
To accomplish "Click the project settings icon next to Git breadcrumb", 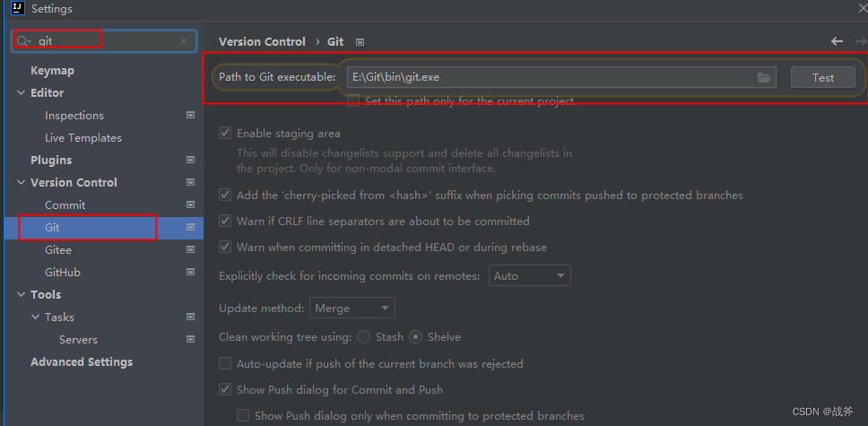I will pyautogui.click(x=360, y=42).
